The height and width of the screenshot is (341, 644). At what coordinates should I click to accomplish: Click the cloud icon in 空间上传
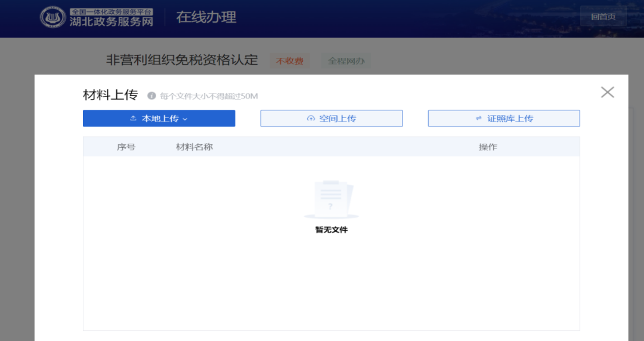point(311,118)
